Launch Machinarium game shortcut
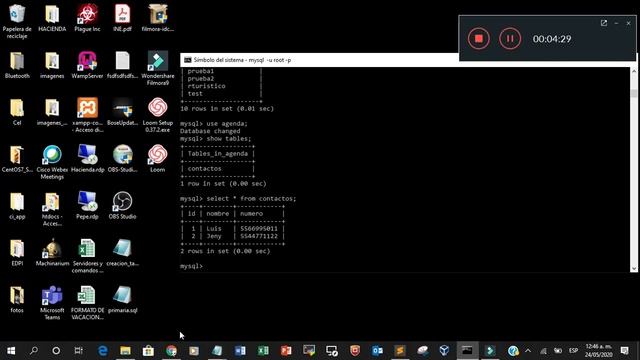This screenshot has width=640, height=360. coord(52,253)
